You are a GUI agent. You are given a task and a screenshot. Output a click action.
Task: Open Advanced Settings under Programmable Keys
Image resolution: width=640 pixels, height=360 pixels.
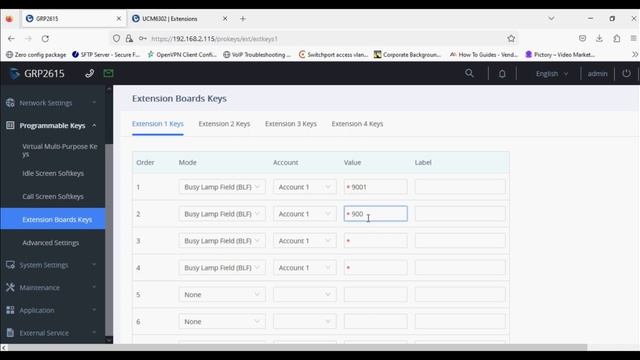click(x=51, y=242)
